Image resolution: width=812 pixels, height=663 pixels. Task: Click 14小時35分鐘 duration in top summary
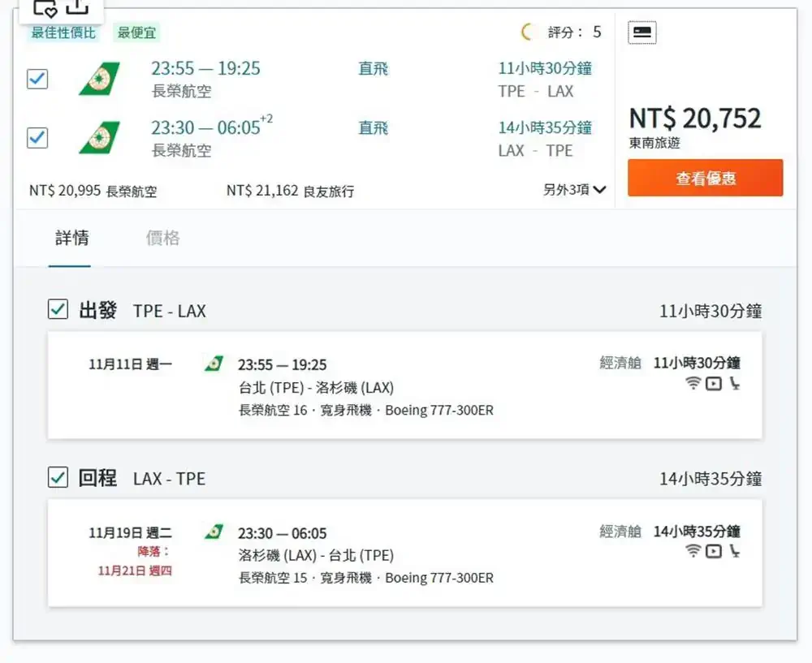545,127
